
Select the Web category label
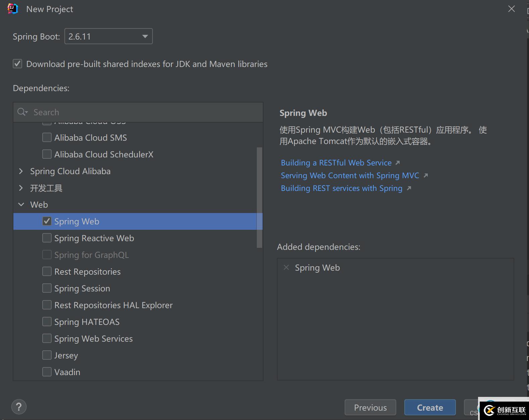click(39, 205)
